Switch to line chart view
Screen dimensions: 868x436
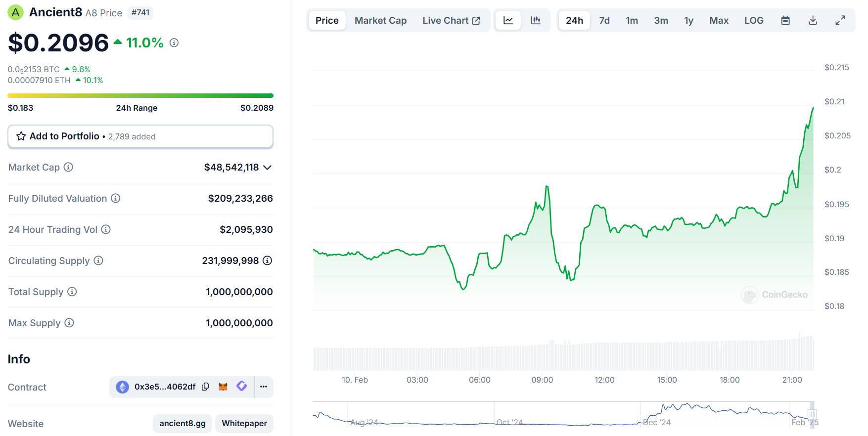508,20
